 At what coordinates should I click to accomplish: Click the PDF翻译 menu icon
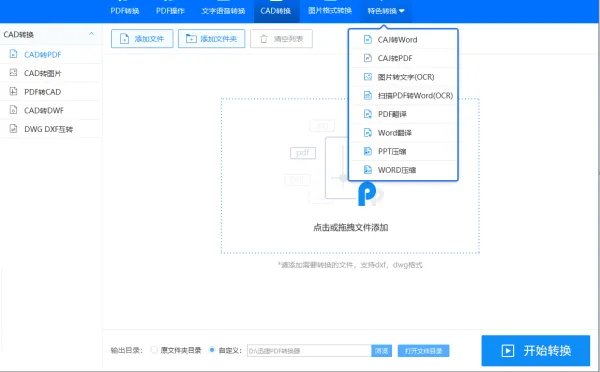click(367, 114)
